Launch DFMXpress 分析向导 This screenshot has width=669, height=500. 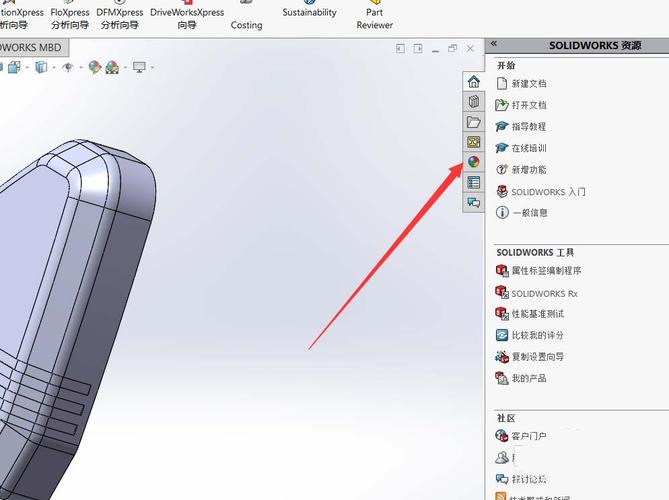coord(119,17)
